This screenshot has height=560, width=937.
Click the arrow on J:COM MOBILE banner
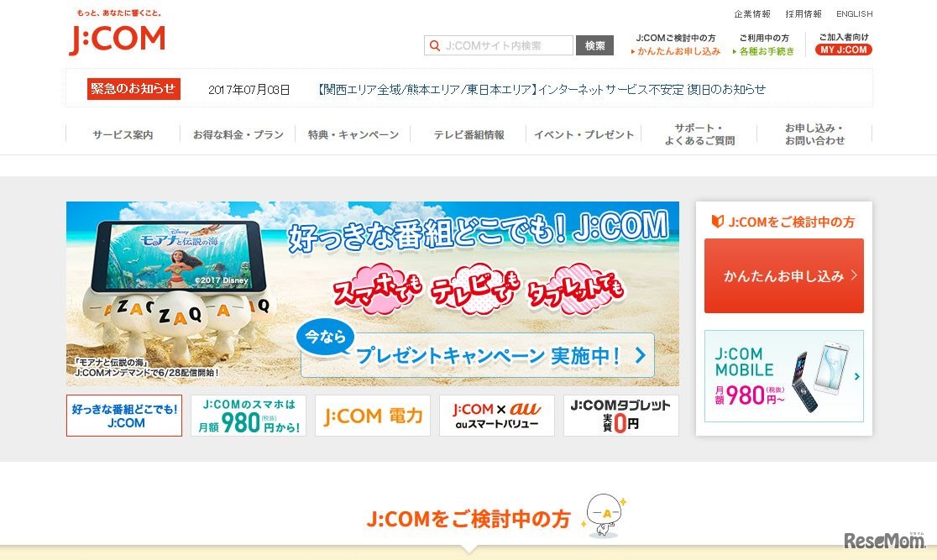pos(857,376)
